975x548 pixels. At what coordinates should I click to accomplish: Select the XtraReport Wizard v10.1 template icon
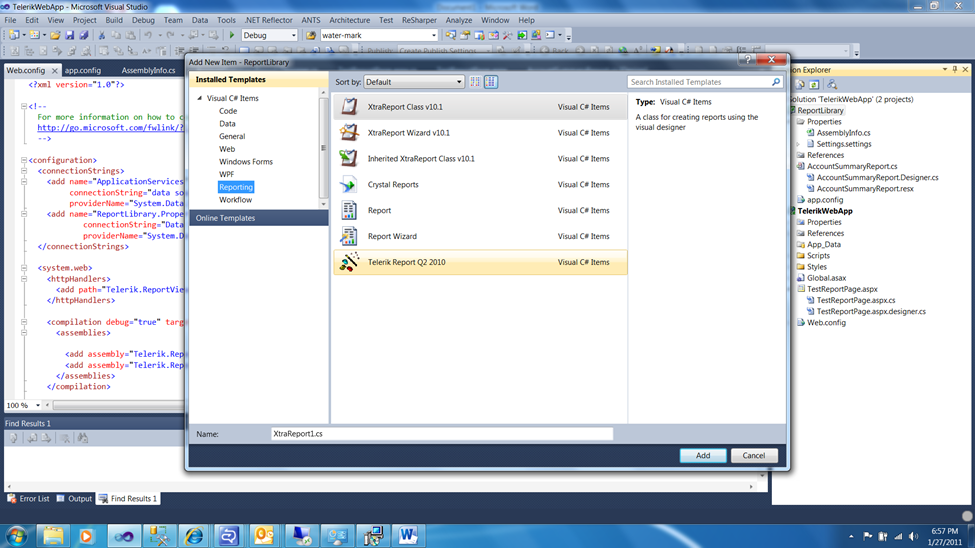349,132
